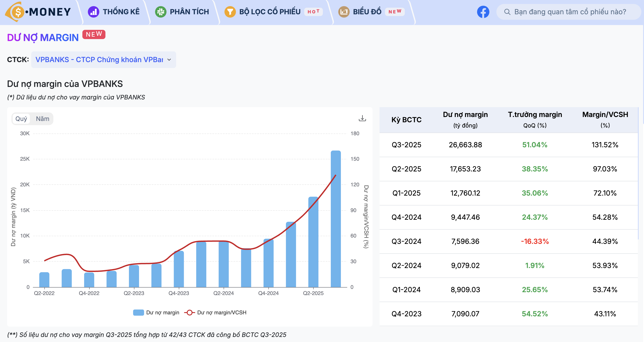The image size is (644, 342).
Task: Click the search magnifier icon
Action: pos(507,12)
